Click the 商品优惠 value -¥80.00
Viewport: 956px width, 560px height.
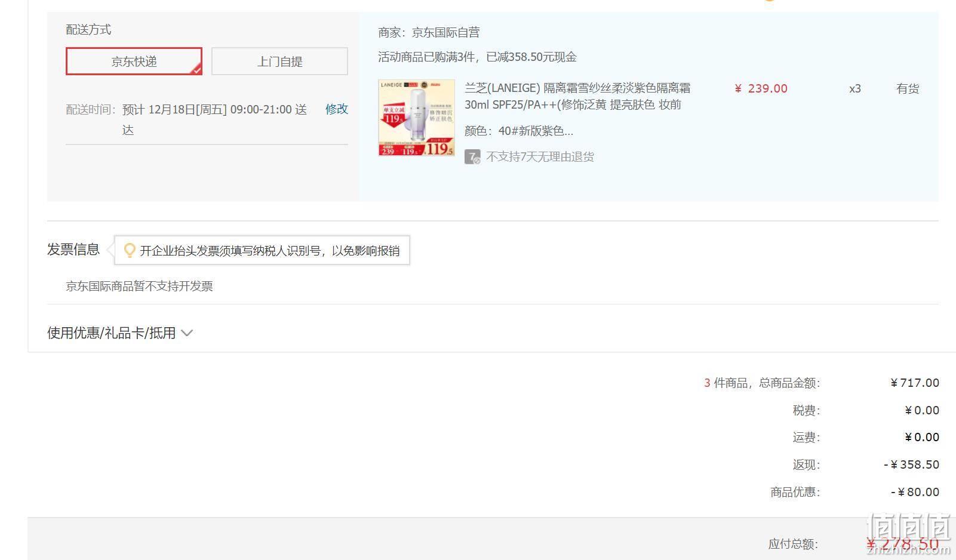tap(915, 492)
